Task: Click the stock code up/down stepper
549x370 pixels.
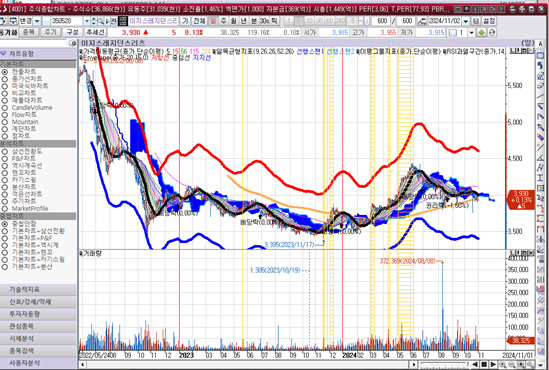Action: click(93, 21)
